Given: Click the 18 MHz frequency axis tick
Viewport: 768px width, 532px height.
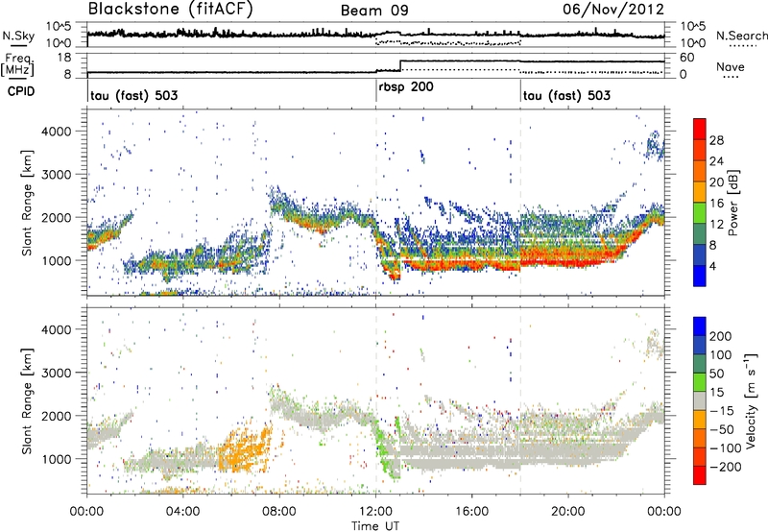Looking at the screenshot, I should [x=63, y=58].
